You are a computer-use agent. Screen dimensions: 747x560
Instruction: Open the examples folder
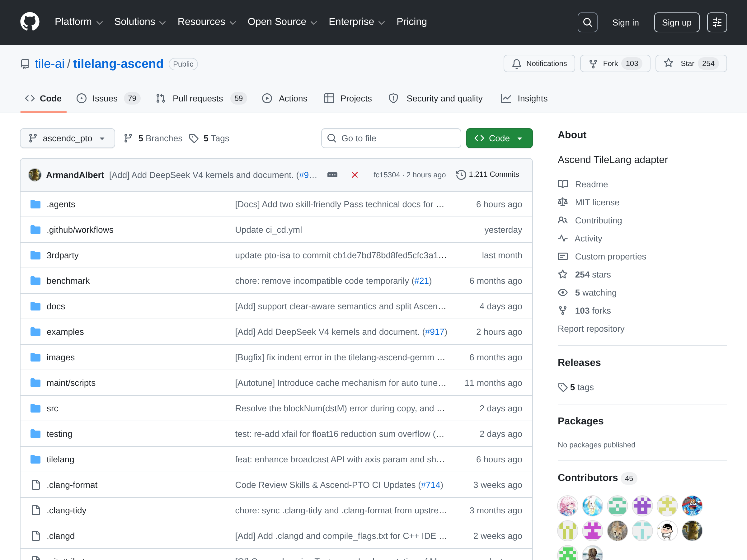tap(65, 332)
